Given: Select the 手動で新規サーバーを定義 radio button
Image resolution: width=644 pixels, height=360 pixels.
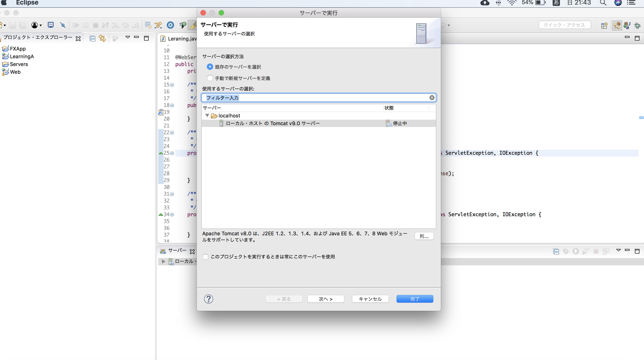Looking at the screenshot, I should tap(210, 78).
